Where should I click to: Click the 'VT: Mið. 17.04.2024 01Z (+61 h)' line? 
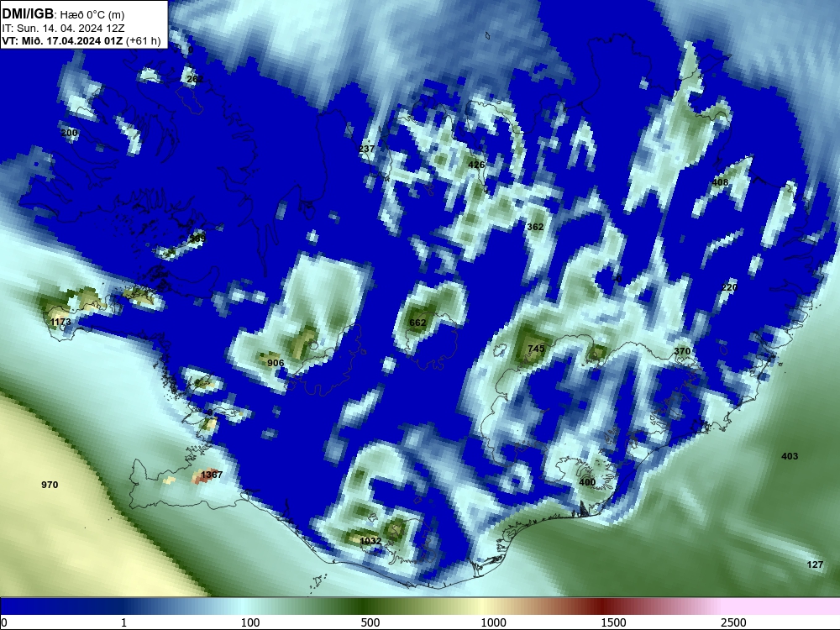(x=81, y=40)
